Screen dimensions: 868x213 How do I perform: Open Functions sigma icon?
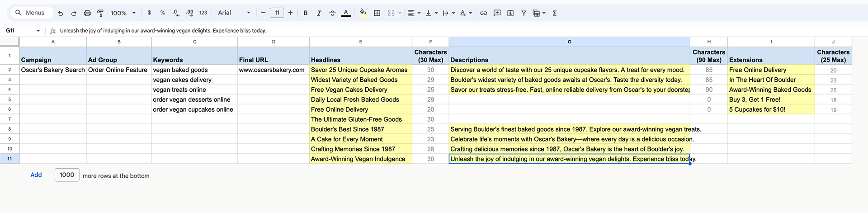555,13
